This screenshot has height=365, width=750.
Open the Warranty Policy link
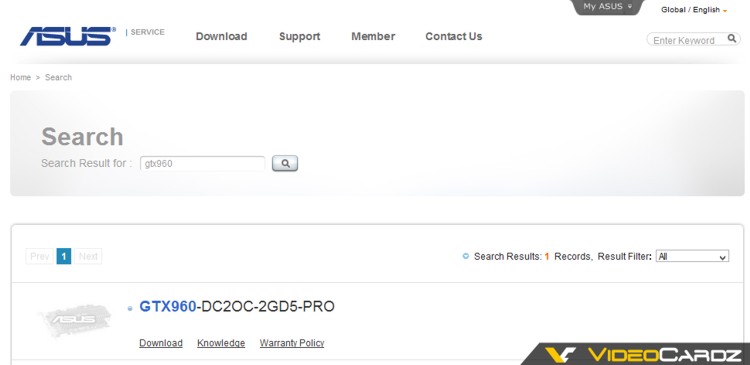[x=292, y=343]
